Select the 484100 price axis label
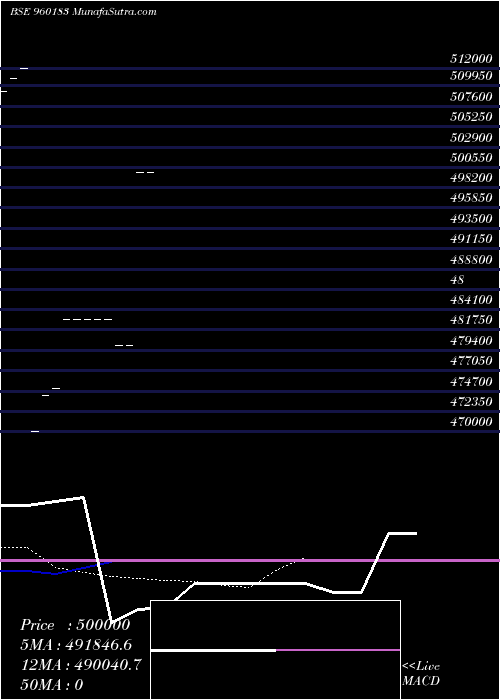500x700 pixels. tap(471, 300)
